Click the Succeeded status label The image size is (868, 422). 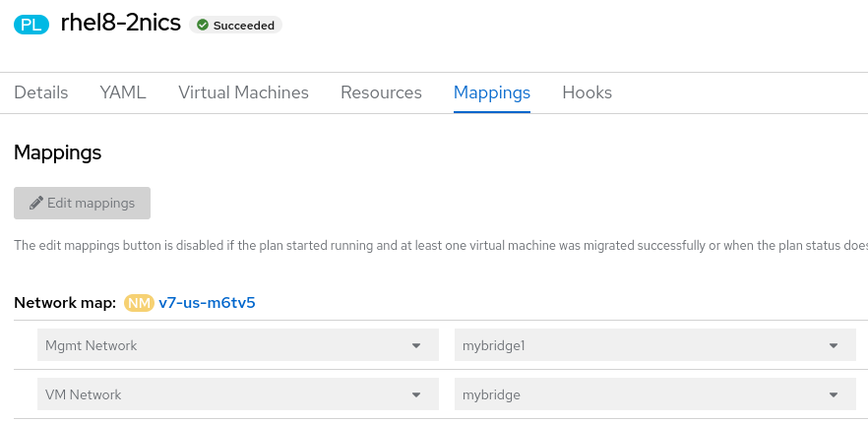[x=244, y=26]
